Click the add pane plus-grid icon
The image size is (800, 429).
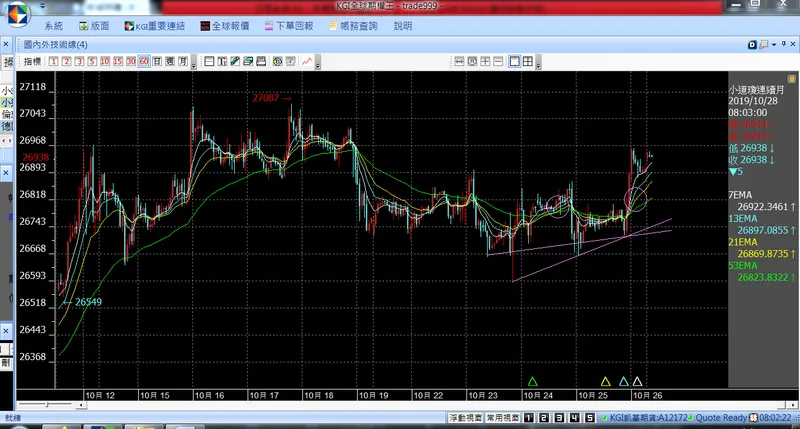pyautogui.click(x=485, y=62)
